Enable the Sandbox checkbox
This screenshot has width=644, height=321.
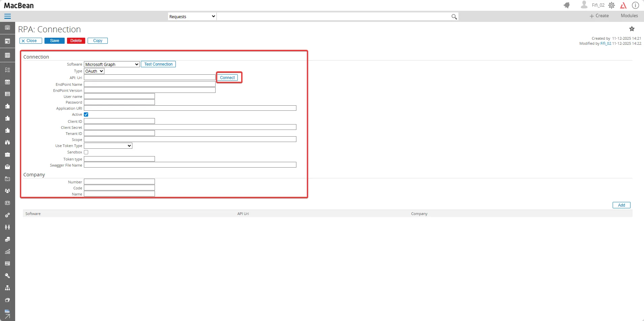pos(86,152)
